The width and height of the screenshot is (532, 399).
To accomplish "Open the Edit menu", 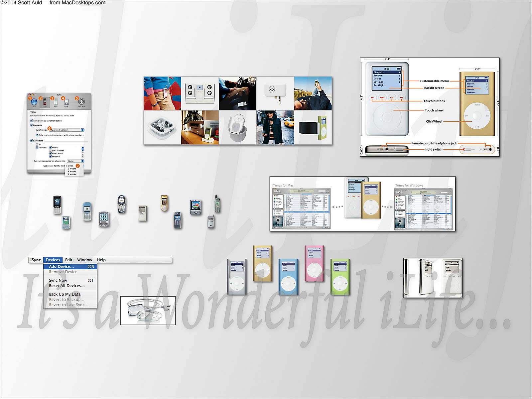I will (x=69, y=260).
